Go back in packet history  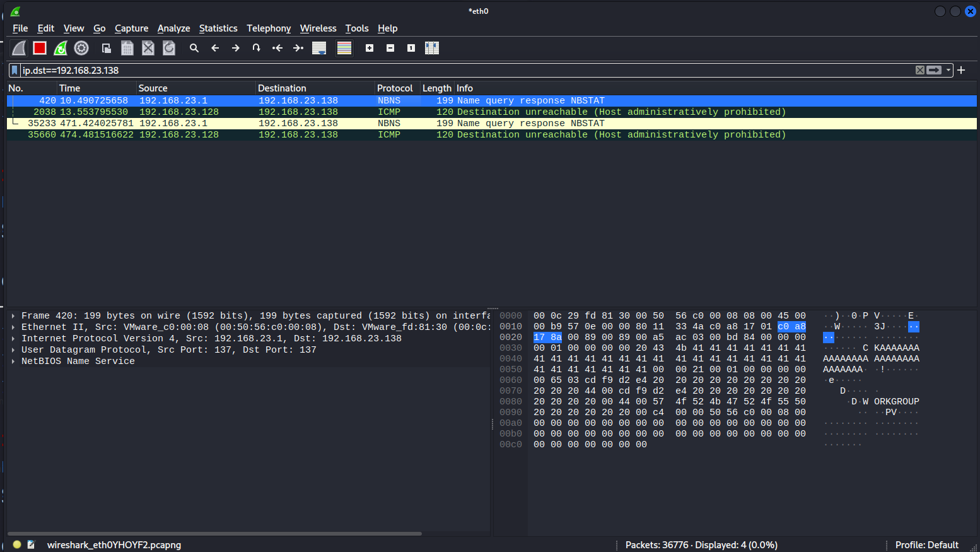[x=215, y=48]
